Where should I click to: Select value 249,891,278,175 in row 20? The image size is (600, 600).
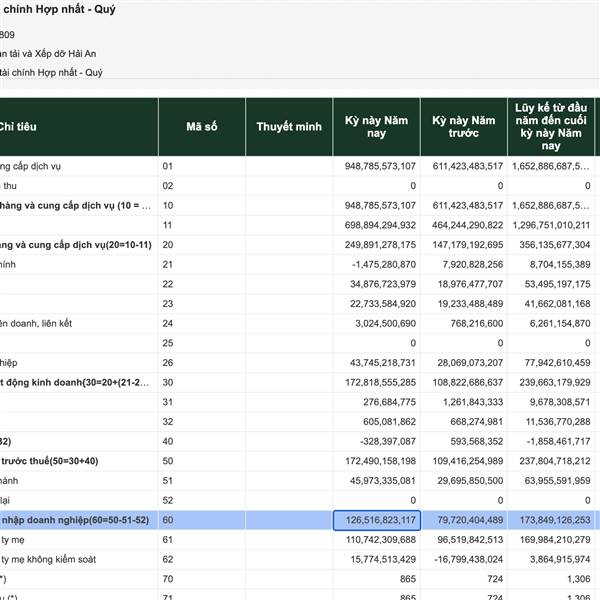click(x=380, y=245)
